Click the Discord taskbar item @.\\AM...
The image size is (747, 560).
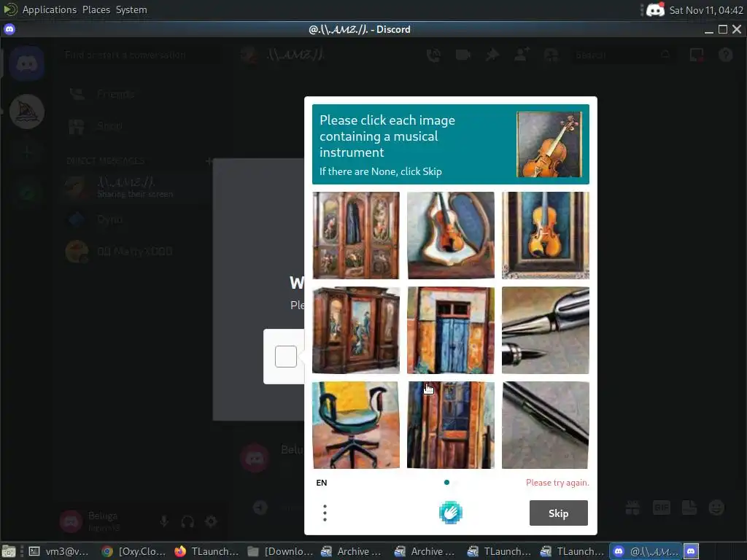646,551
